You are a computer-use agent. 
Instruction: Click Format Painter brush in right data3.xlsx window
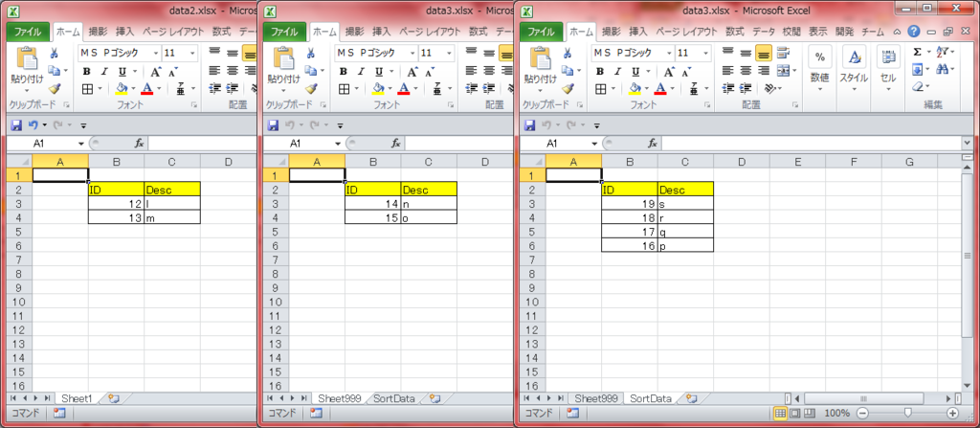click(x=567, y=89)
